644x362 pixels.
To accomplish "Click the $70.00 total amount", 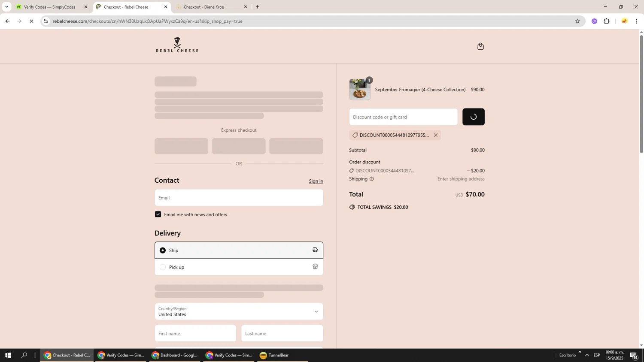I will [475, 194].
